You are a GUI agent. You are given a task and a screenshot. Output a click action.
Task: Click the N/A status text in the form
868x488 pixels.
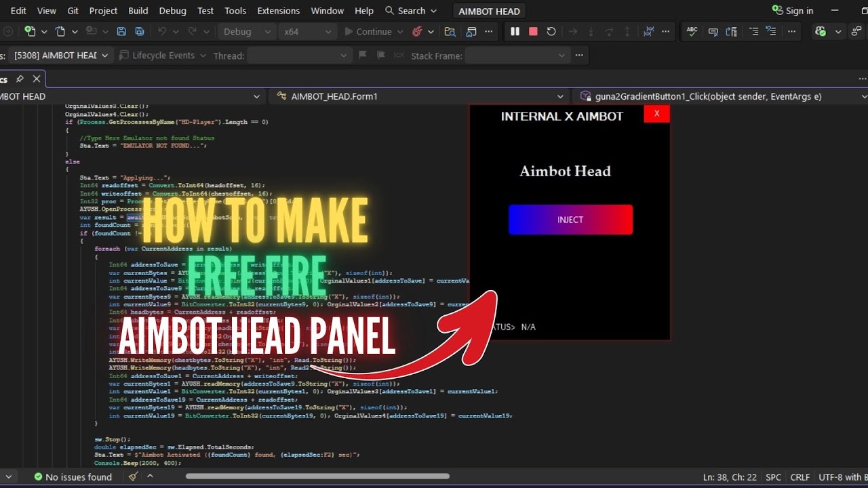click(x=528, y=327)
